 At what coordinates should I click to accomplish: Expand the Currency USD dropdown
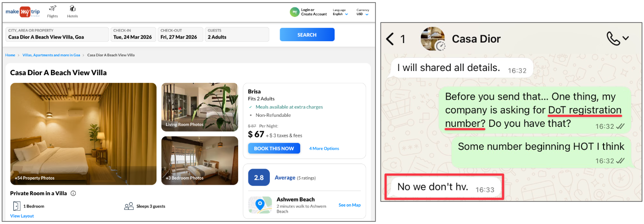(x=362, y=12)
